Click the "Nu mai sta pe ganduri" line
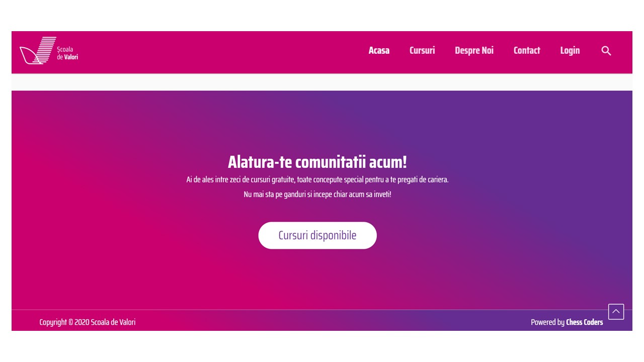This screenshot has width=644, height=362. click(x=317, y=195)
